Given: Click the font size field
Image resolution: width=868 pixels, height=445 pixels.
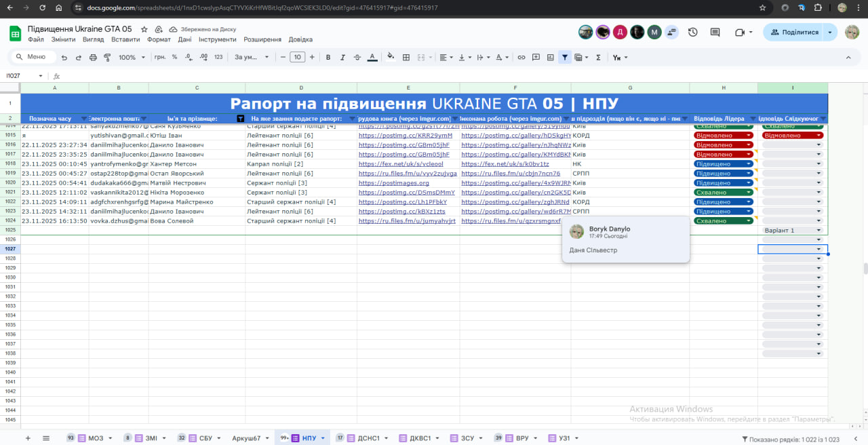Looking at the screenshot, I should tap(297, 58).
